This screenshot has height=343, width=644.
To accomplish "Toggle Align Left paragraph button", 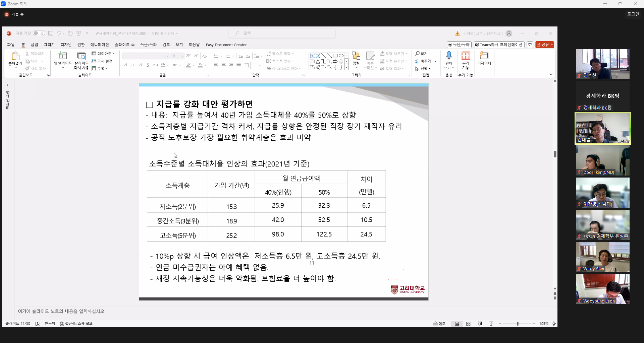I will pyautogui.click(x=216, y=65).
